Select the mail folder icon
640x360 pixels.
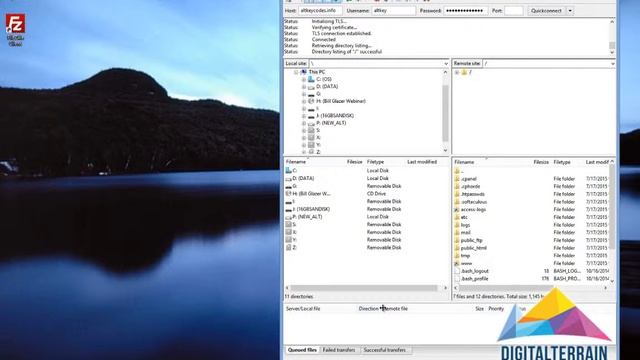point(457,233)
